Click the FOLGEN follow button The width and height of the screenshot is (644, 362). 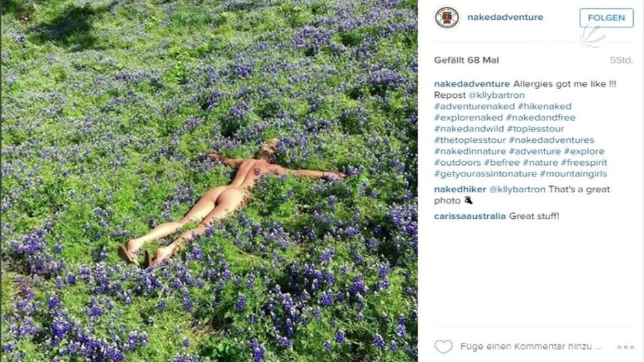click(x=606, y=18)
